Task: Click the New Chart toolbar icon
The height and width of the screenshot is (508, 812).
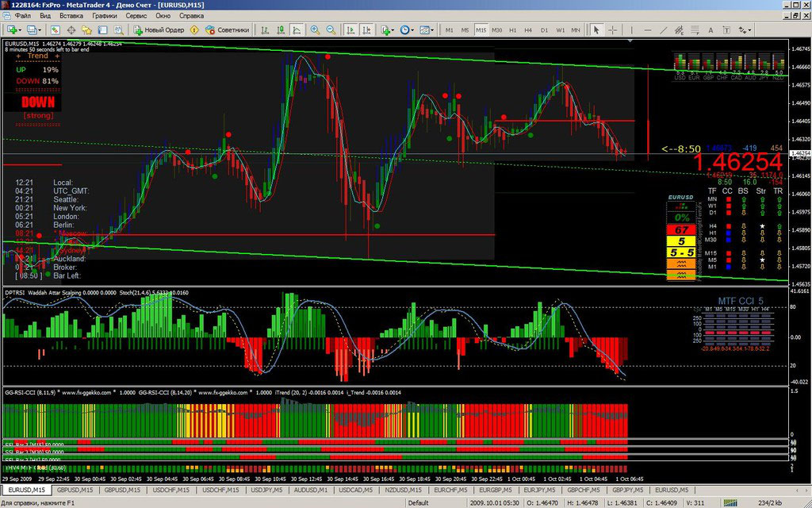Action: 11,30
